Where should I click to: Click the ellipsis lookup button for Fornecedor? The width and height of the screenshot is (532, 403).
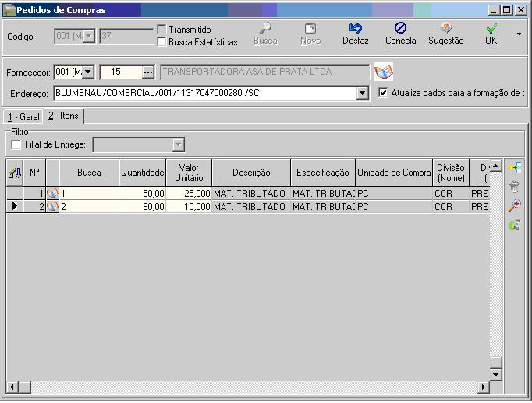[148, 73]
